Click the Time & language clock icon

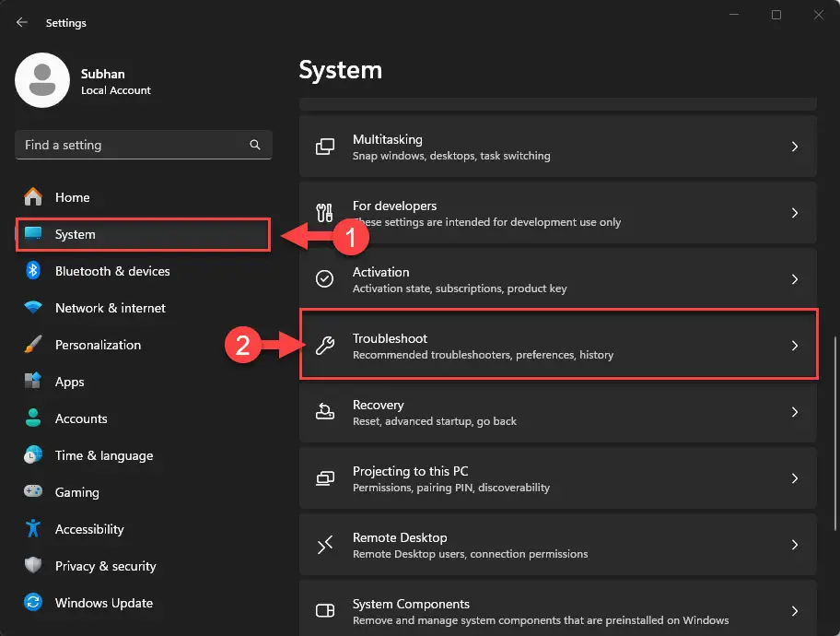point(33,454)
